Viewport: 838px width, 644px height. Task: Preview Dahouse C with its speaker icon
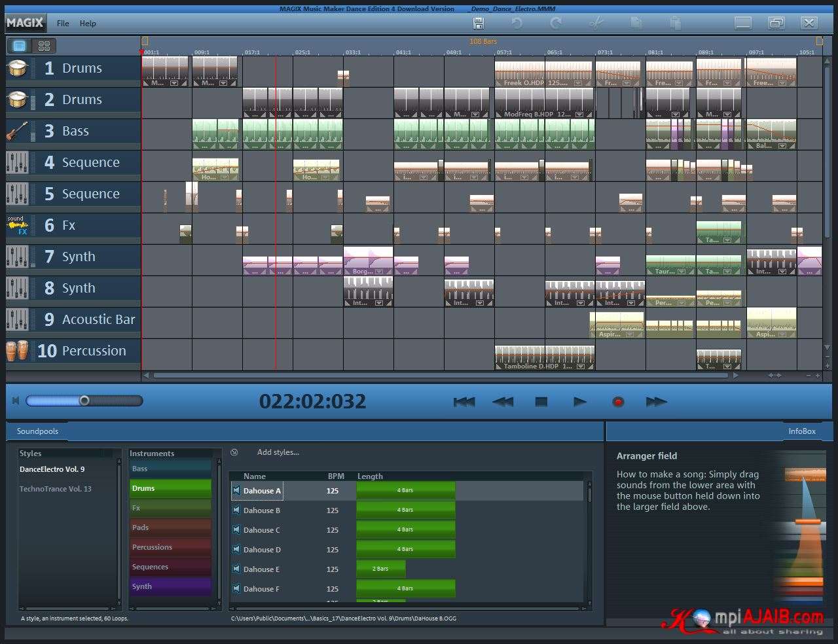(236, 529)
